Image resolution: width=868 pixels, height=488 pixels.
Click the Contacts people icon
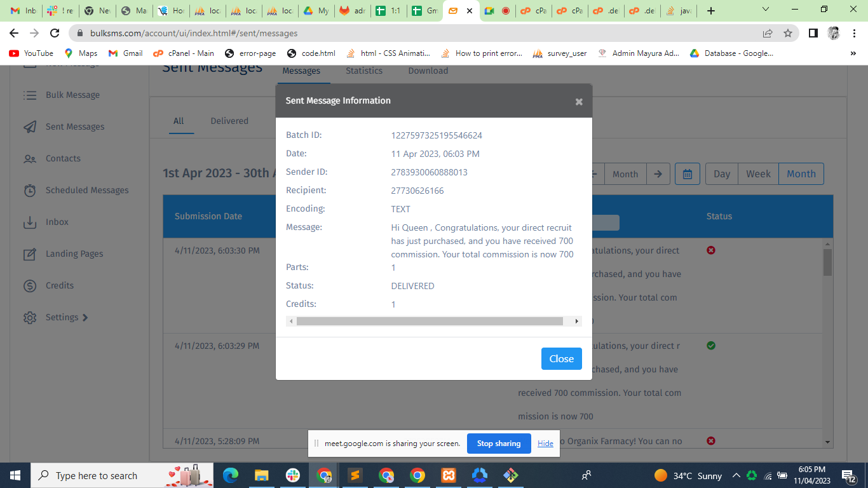(30, 159)
